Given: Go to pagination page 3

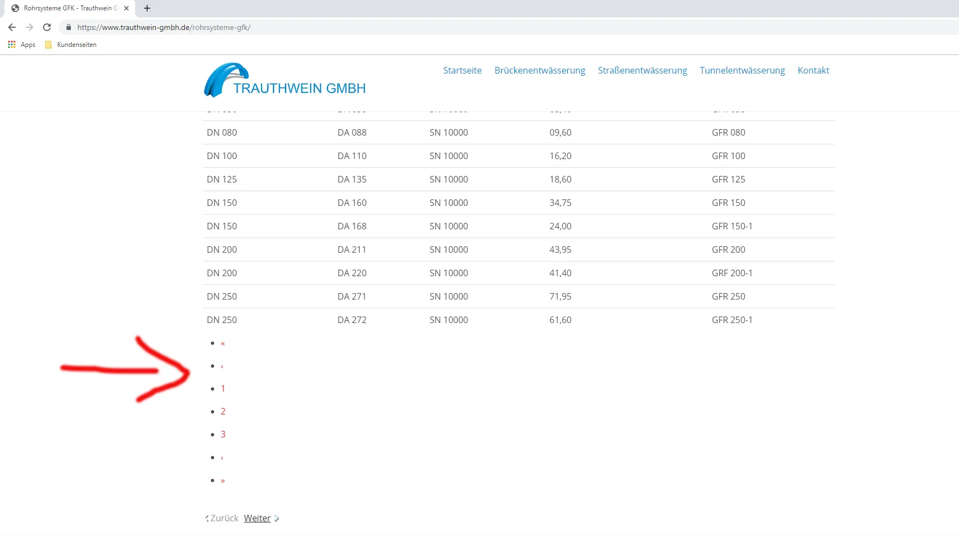Looking at the screenshot, I should (x=223, y=434).
